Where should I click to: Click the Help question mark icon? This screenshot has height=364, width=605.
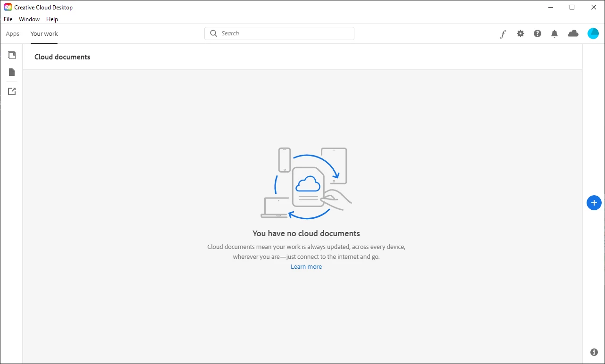[x=538, y=33]
